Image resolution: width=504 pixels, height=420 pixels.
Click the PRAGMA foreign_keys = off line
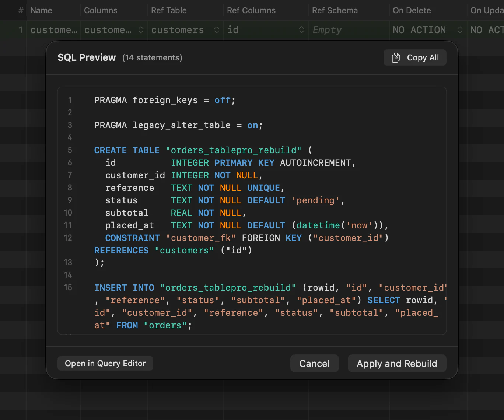165,100
